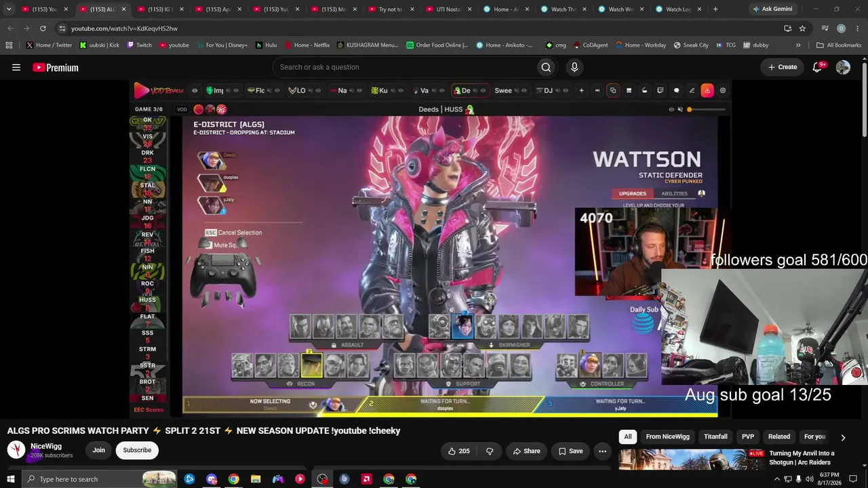Open the media controls icon in Chrome toolbar
This screenshot has width=868, height=488.
(x=825, y=28)
